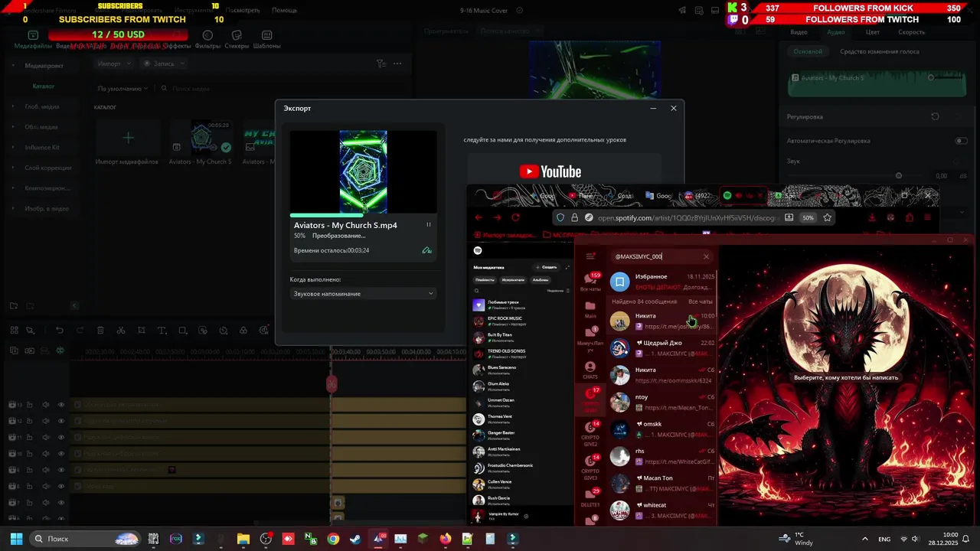980x551 pixels.
Task: Select the Исполнители filter chip in Spotify
Action: 513,280
